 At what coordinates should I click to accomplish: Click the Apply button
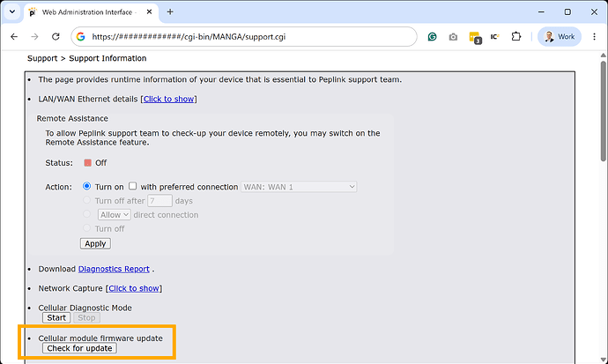tap(95, 243)
